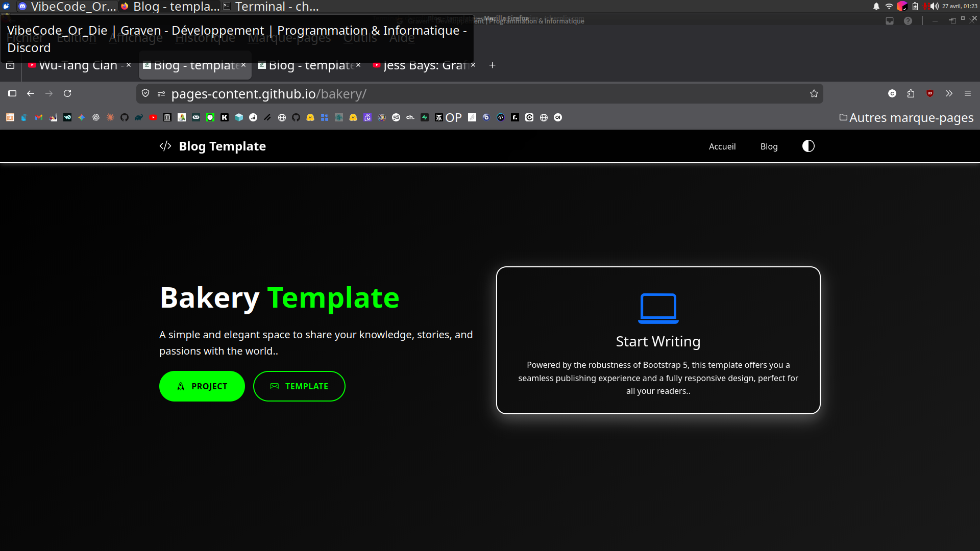Switch to the Jess Bays tab
980x551 pixels.
pos(421,65)
